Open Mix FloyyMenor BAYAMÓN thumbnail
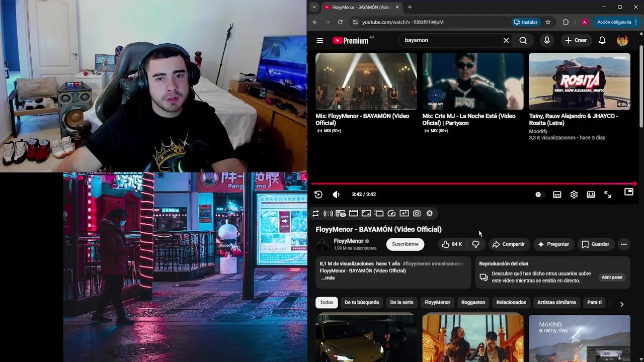 pos(366,81)
